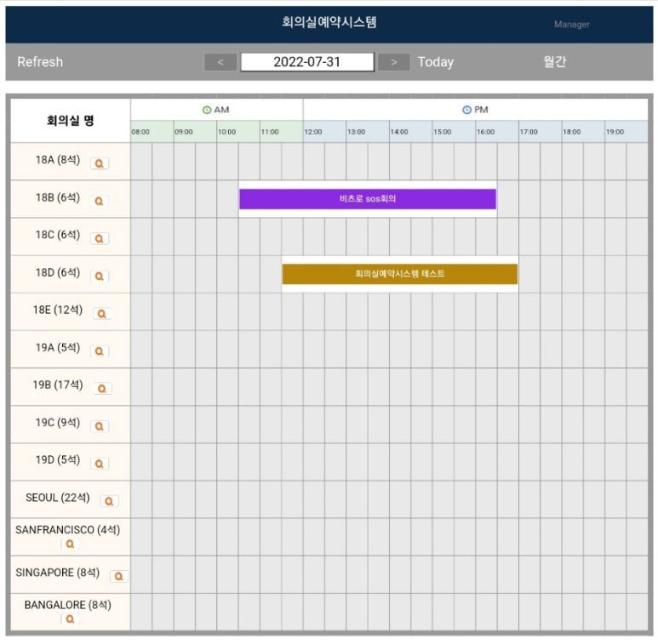This screenshot has height=644, width=658.
Task: Select the 18D (6석) room label
Action: (58, 272)
